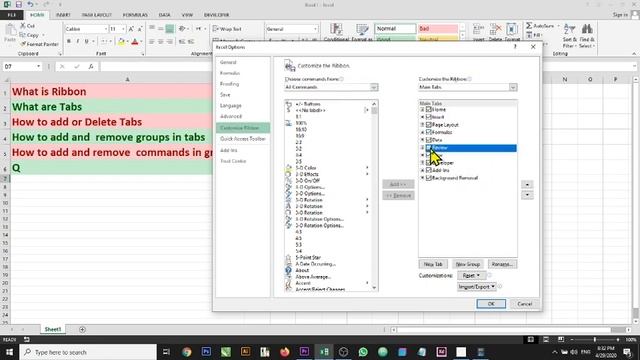Image resolution: width=640 pixels, height=360 pixels.
Task: Select Quick Access Toolbar in options sidebar
Action: pos(243,139)
